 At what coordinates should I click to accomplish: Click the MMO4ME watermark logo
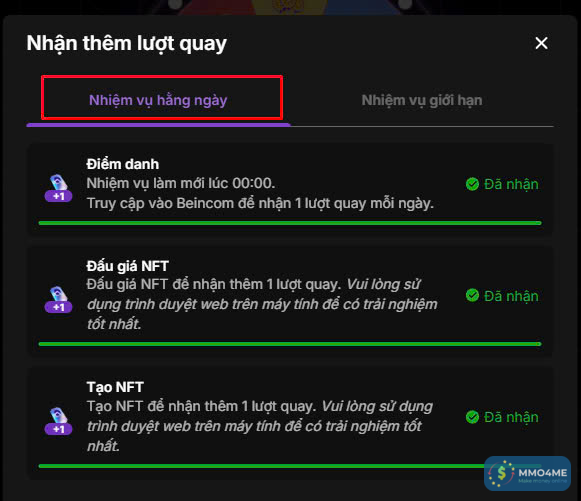point(527,473)
